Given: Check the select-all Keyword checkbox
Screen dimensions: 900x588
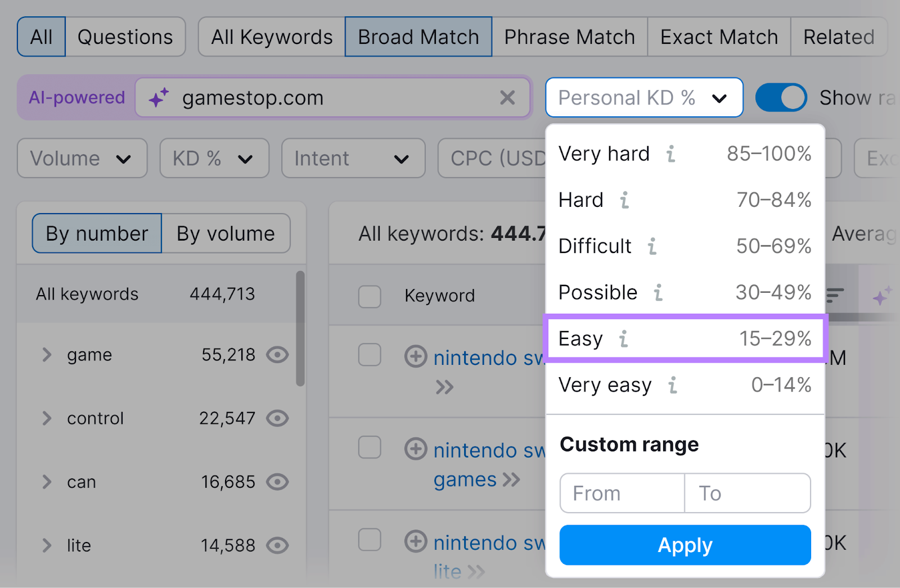Looking at the screenshot, I should tap(370, 297).
